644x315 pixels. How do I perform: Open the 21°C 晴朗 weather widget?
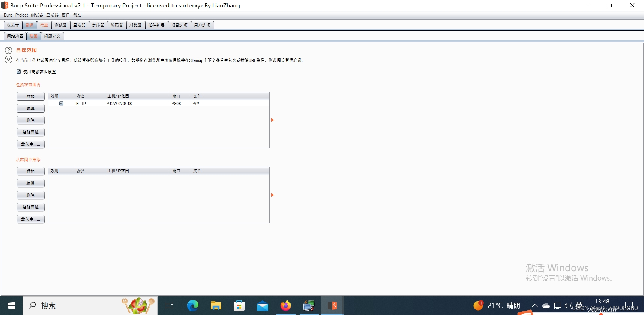[497, 306]
